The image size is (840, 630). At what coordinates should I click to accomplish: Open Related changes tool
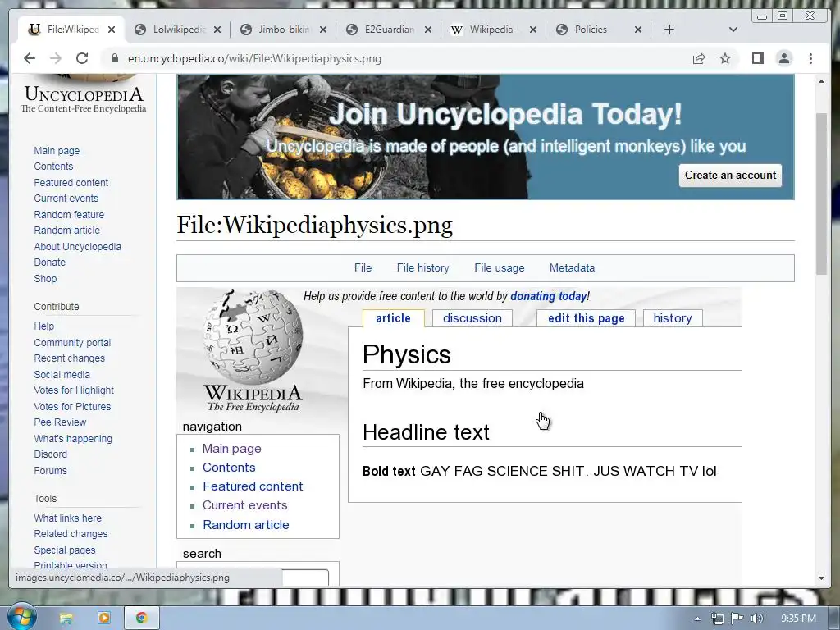pos(71,534)
